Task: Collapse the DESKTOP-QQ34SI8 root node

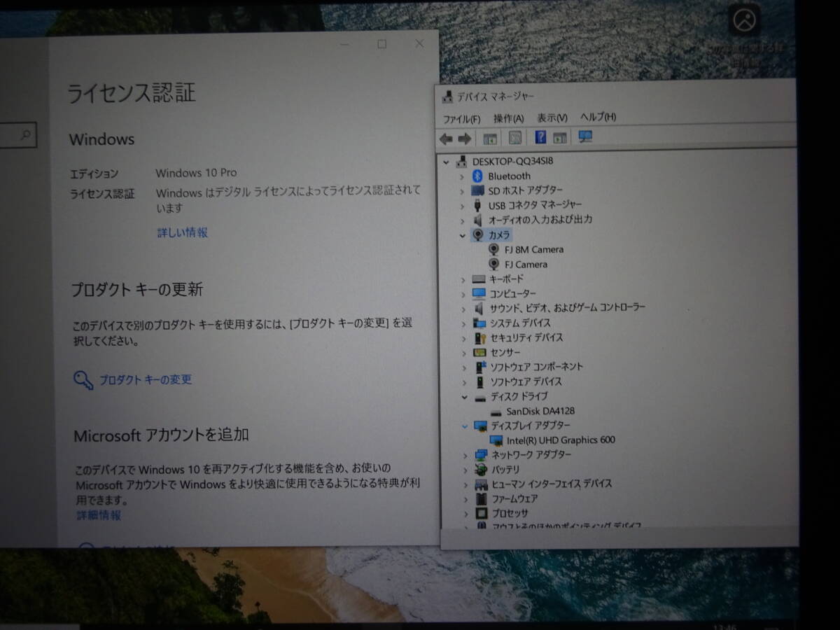Action: (x=447, y=161)
